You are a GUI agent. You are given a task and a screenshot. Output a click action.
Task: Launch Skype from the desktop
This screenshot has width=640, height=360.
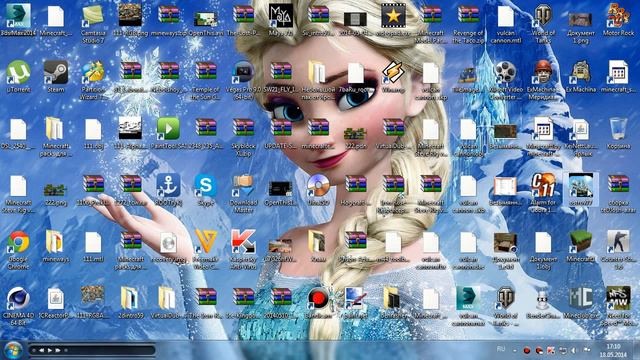pyautogui.click(x=206, y=190)
